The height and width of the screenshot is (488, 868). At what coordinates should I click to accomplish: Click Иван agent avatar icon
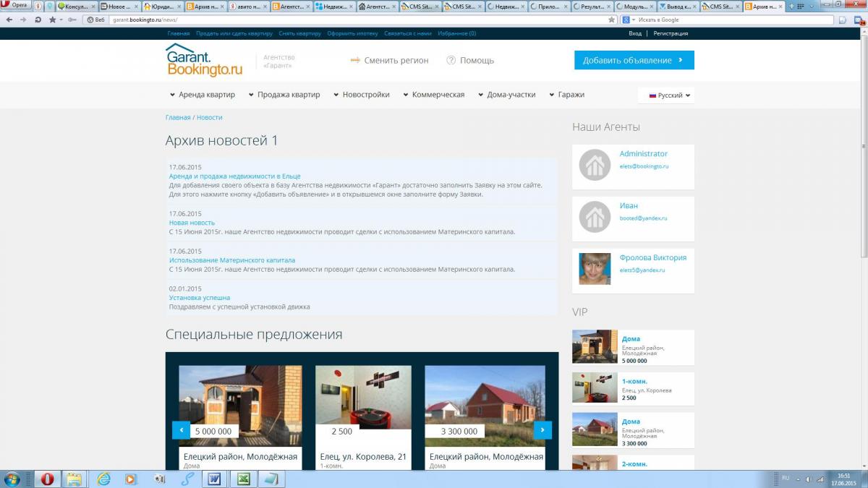point(595,216)
